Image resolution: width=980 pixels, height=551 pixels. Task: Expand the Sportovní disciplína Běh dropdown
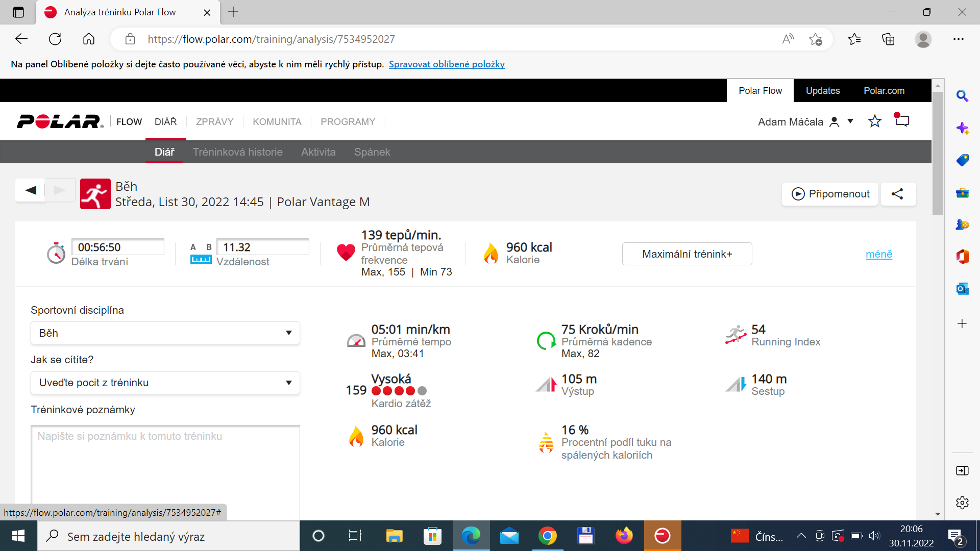pyautogui.click(x=165, y=333)
